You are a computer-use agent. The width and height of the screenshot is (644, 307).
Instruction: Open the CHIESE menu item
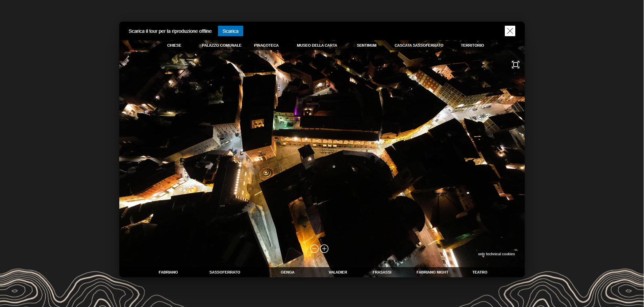[x=174, y=45]
